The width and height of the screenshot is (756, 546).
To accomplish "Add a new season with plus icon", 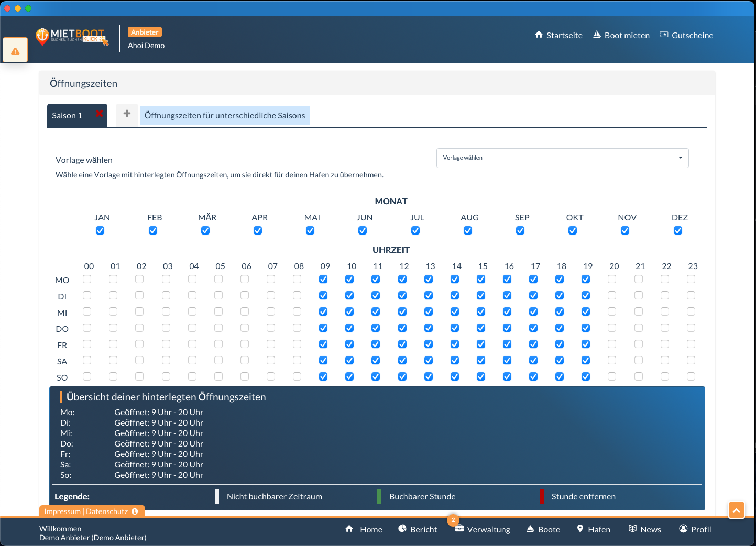I will [127, 114].
